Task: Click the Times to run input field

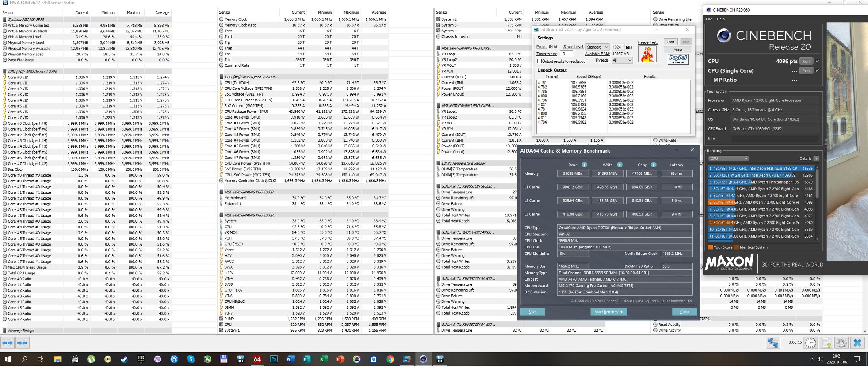Action: pos(566,54)
